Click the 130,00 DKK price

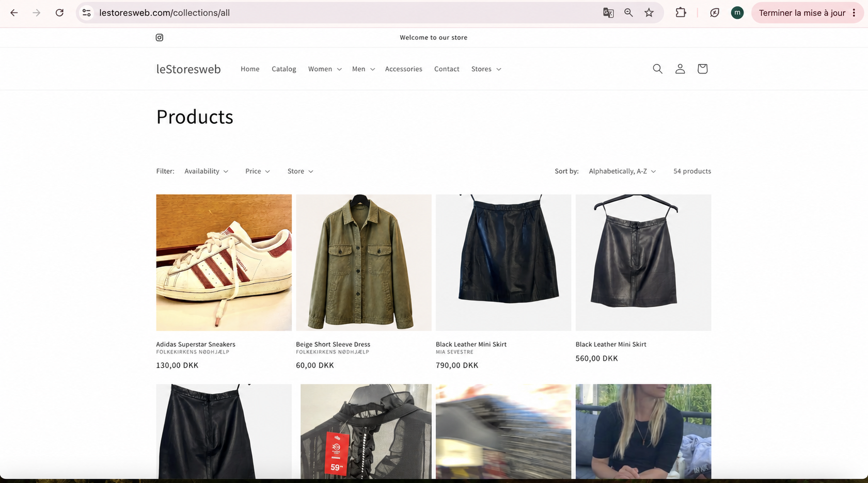click(177, 365)
